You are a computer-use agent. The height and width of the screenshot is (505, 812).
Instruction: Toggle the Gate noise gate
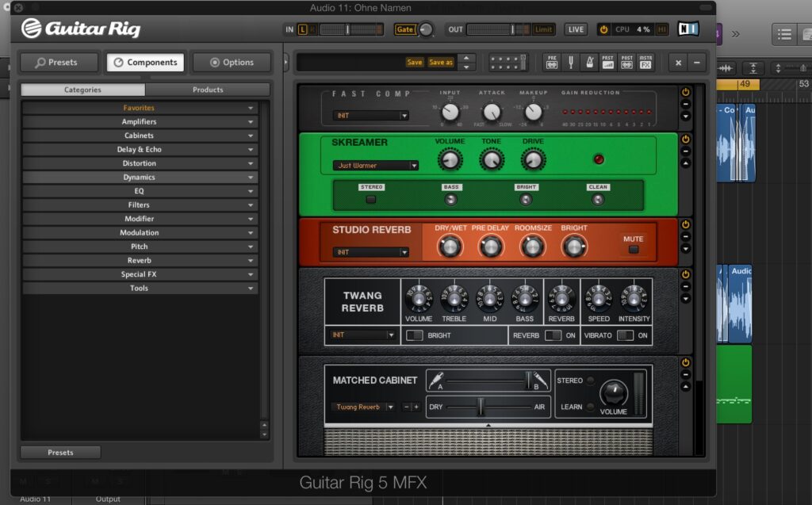[x=405, y=29]
